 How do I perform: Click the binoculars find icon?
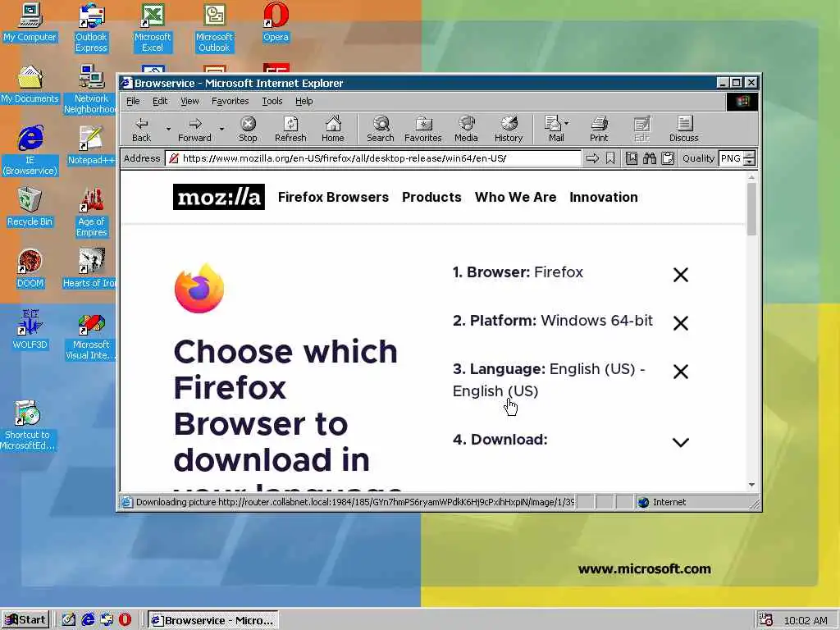tap(650, 158)
